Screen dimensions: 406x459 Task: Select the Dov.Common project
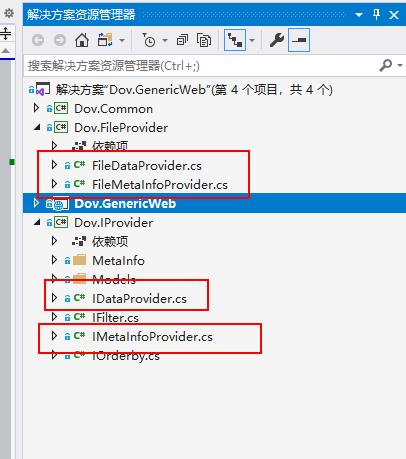(113, 109)
